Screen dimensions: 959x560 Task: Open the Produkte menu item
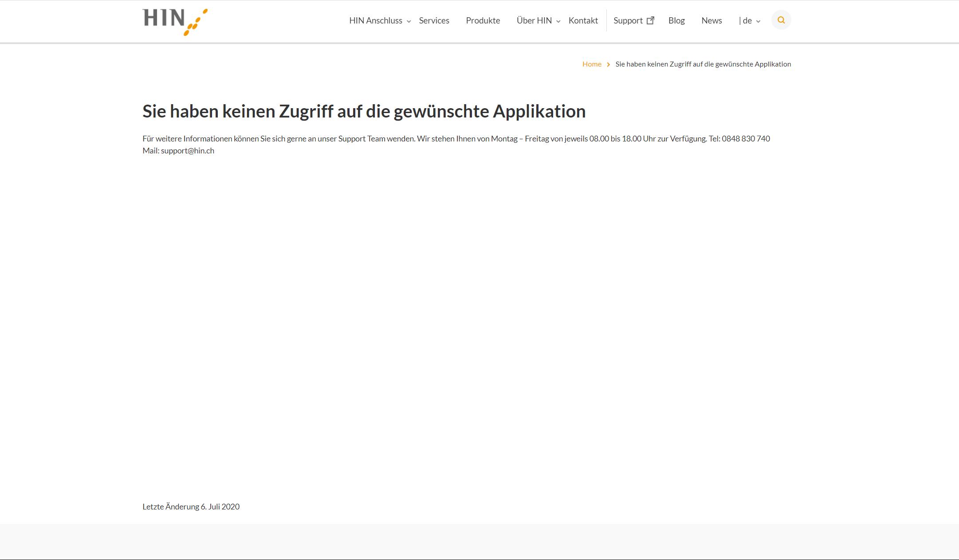pyautogui.click(x=483, y=20)
